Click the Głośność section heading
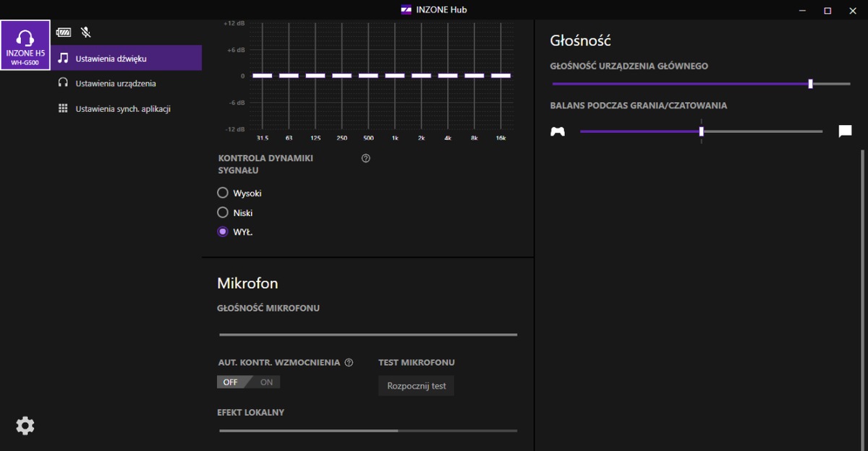Image resolution: width=868 pixels, height=451 pixels. click(581, 41)
